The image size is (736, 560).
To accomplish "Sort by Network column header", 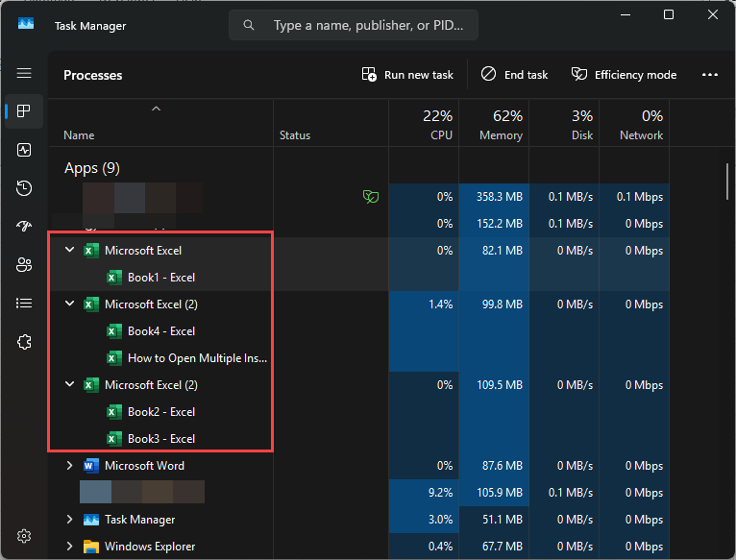I will tap(634, 125).
